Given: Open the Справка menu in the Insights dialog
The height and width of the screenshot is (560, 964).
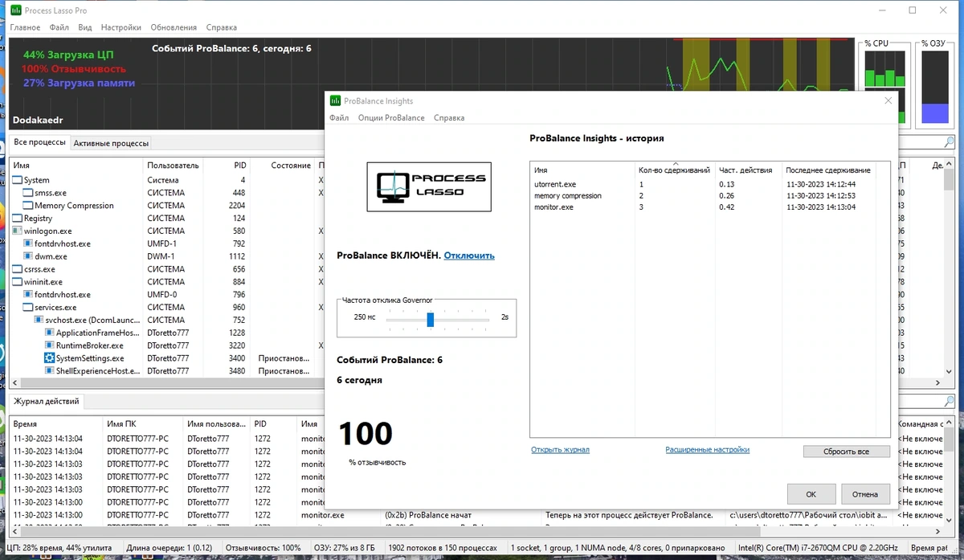Looking at the screenshot, I should click(449, 118).
